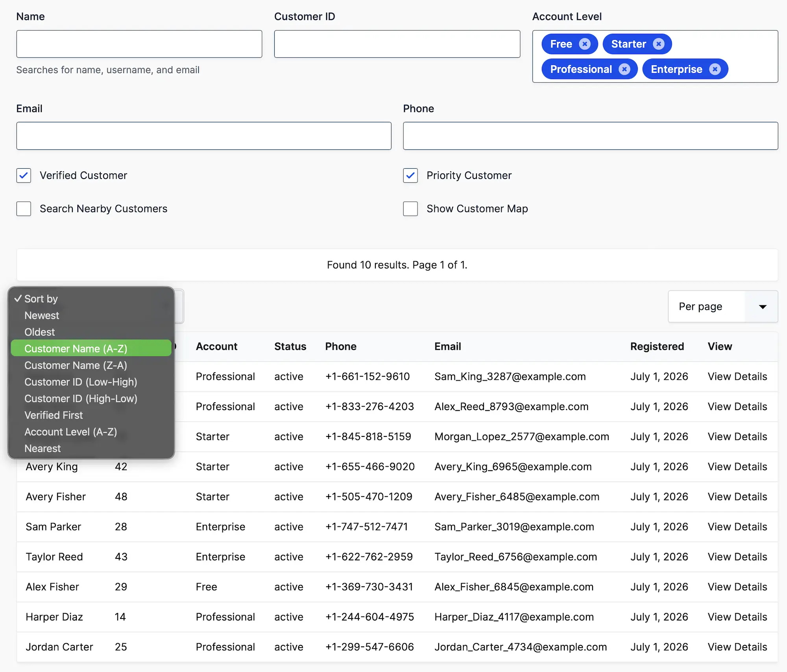Focus the Name search field
Image resolution: width=787 pixels, height=672 pixels.
139,44
